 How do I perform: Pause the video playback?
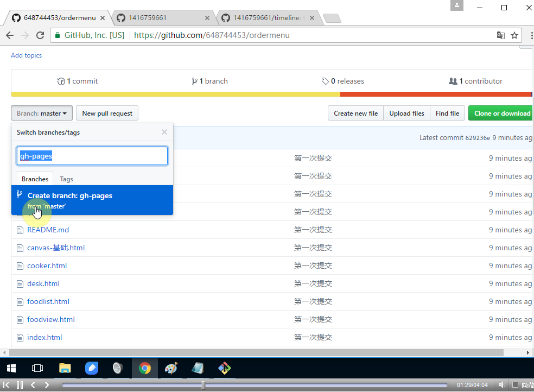(20, 385)
